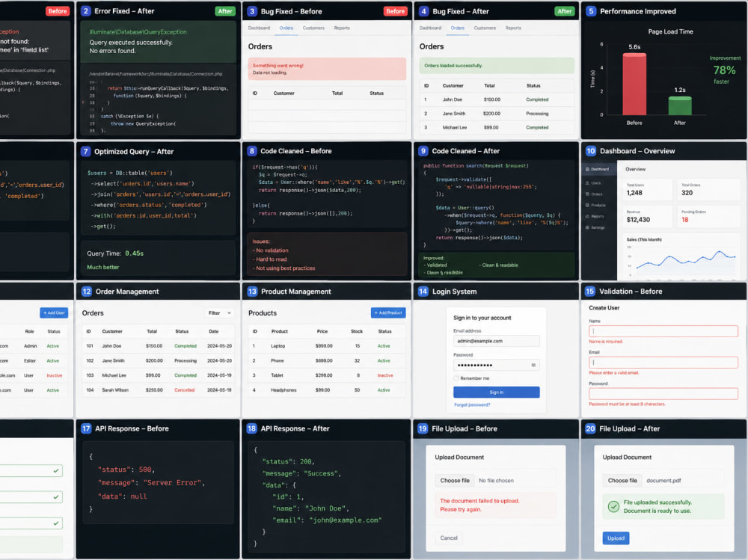Click the Total Orders 320 card

point(708,190)
